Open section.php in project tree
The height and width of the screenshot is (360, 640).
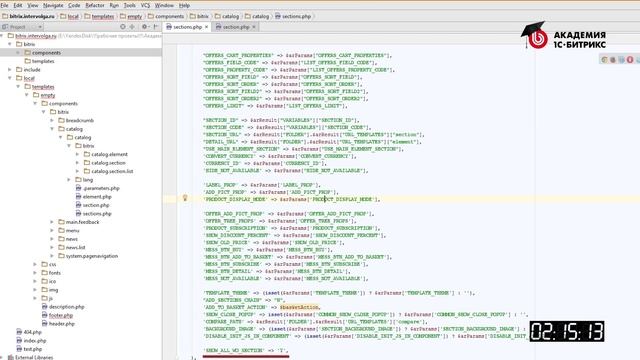tap(93, 205)
